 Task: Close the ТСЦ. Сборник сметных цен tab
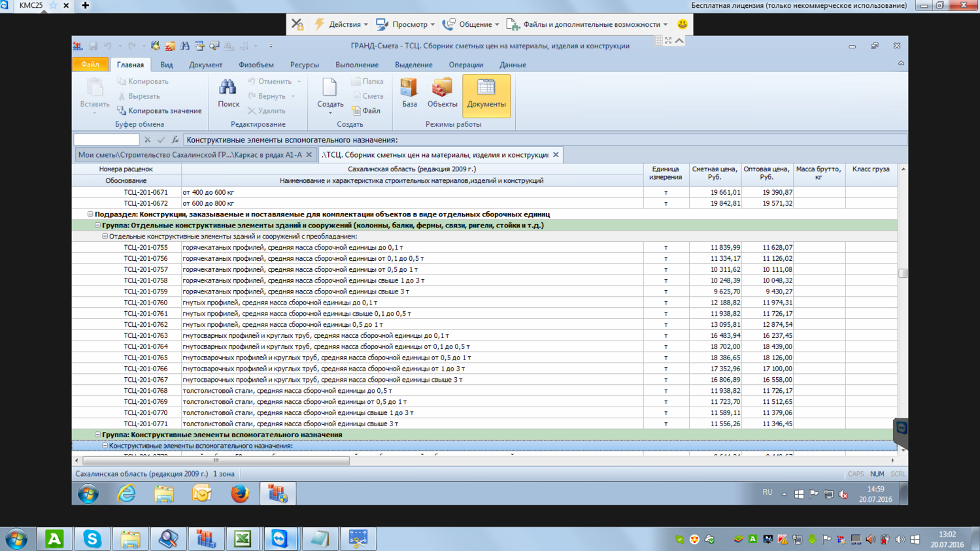[x=556, y=155]
